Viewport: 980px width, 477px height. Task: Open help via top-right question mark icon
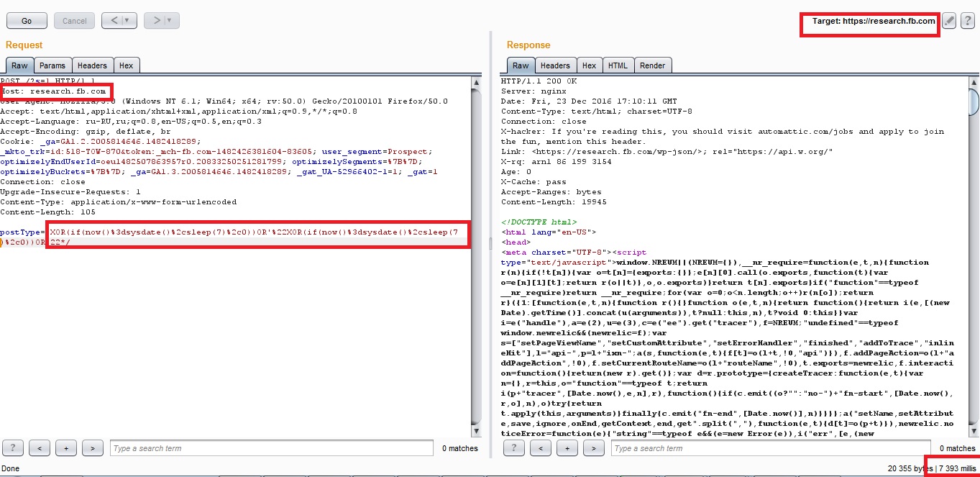(x=968, y=21)
